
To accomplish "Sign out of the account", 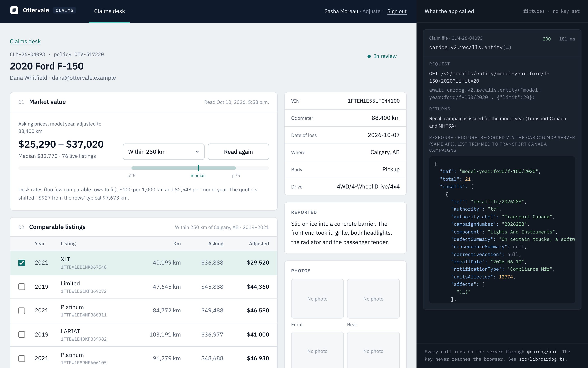I will coord(397,11).
